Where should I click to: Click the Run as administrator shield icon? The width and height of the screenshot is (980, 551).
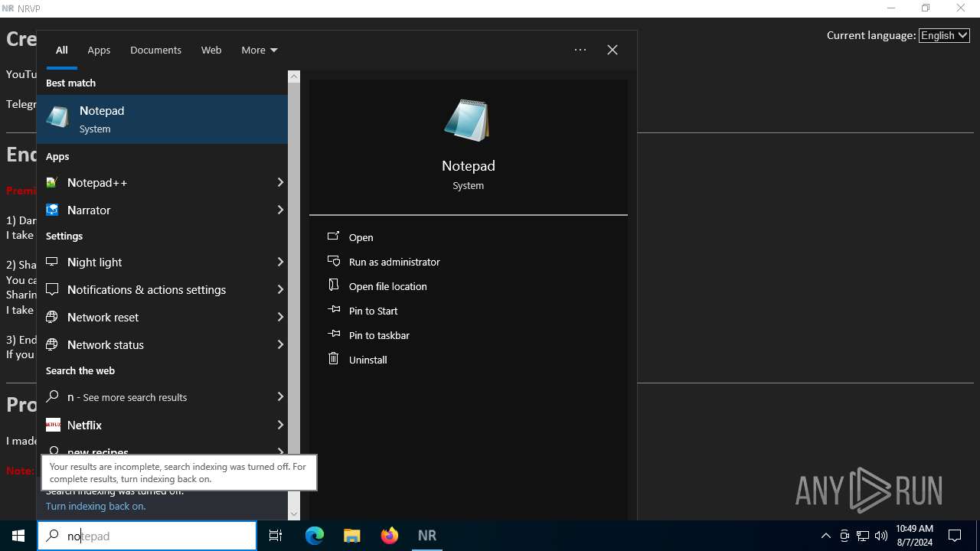pos(333,261)
